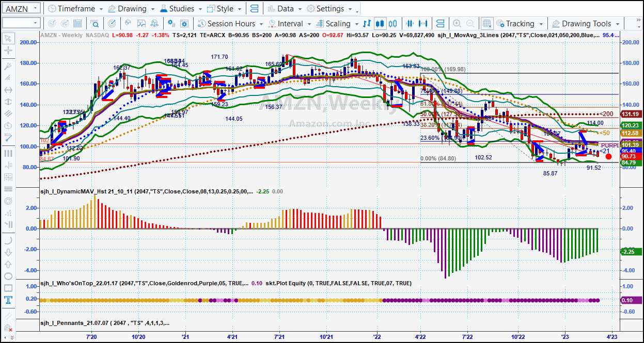
Task: Select the crosshair cursor tool
Action: [x=8, y=51]
